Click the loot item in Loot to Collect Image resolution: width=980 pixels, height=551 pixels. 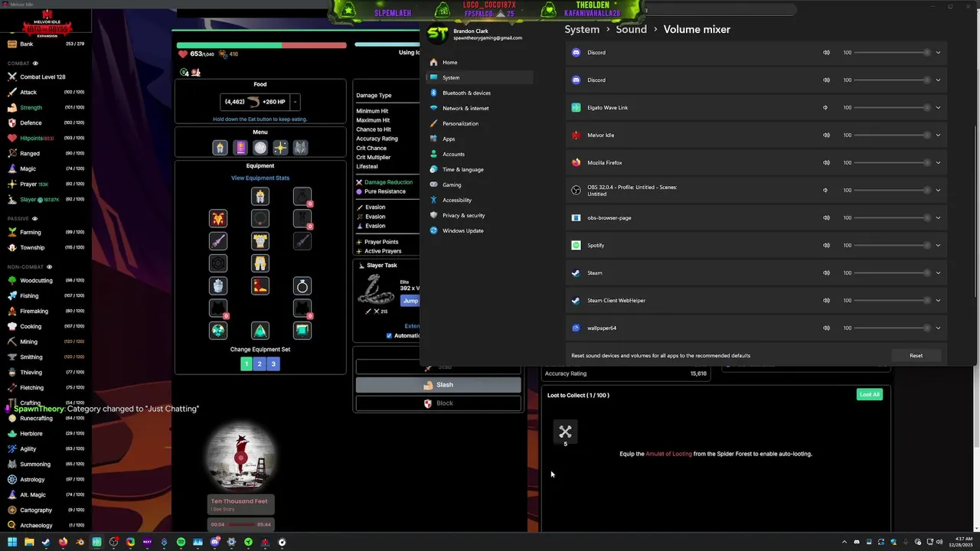pos(565,433)
